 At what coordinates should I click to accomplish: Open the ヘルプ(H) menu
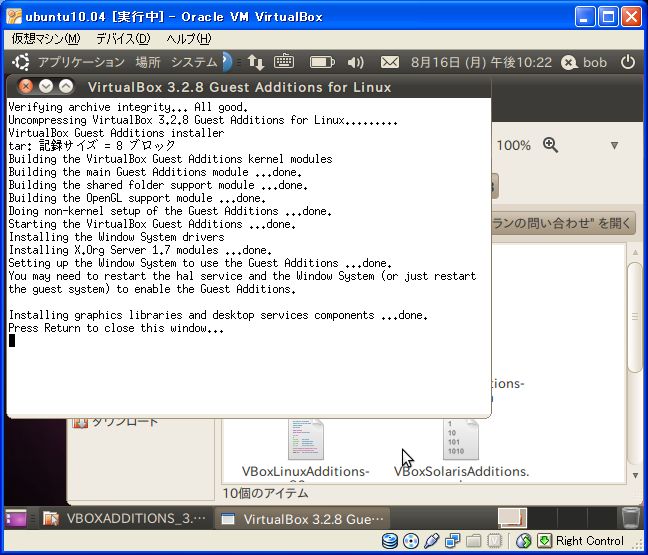[x=188, y=39]
